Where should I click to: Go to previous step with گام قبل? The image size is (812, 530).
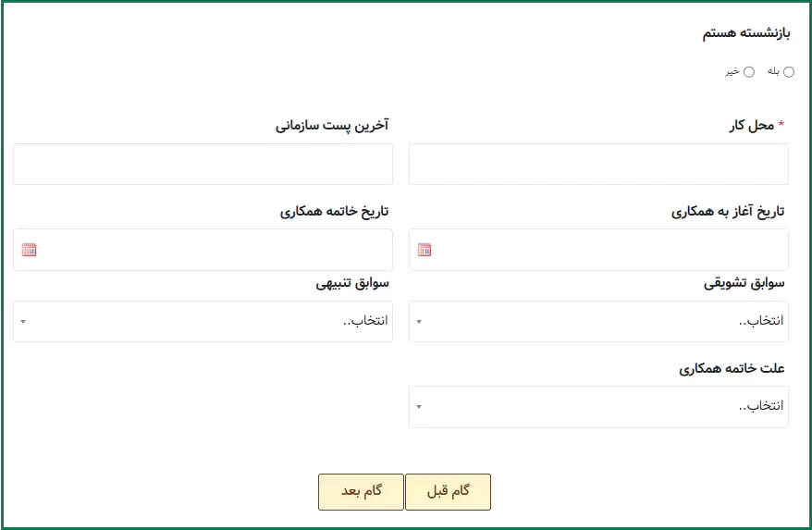coord(448,491)
